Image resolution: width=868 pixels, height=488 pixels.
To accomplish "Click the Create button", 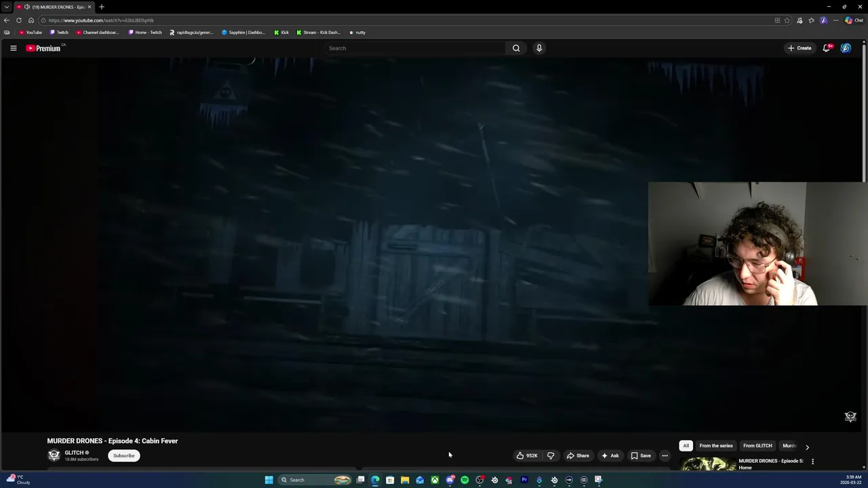I will [800, 48].
